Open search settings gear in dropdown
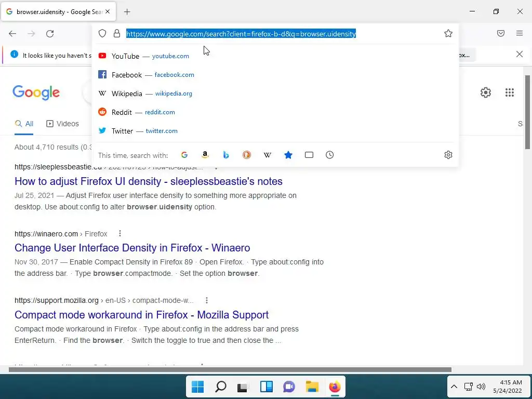This screenshot has width=532, height=399. pos(448,155)
